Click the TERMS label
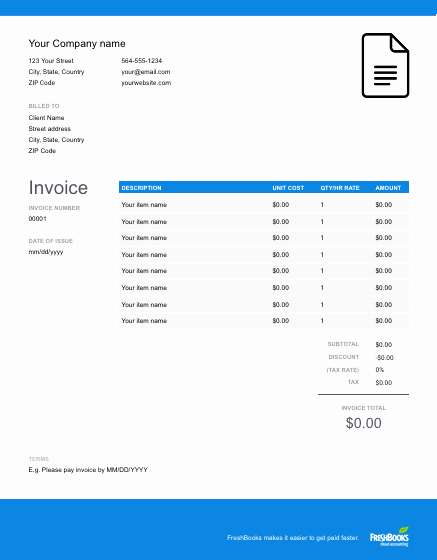This screenshot has height=560, width=437. 39,459
